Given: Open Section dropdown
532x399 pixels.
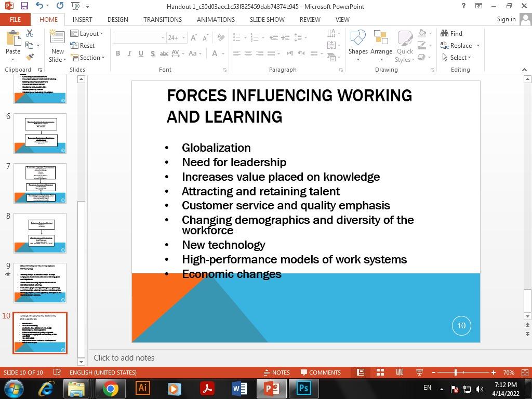Looking at the screenshot, I should (x=87, y=57).
